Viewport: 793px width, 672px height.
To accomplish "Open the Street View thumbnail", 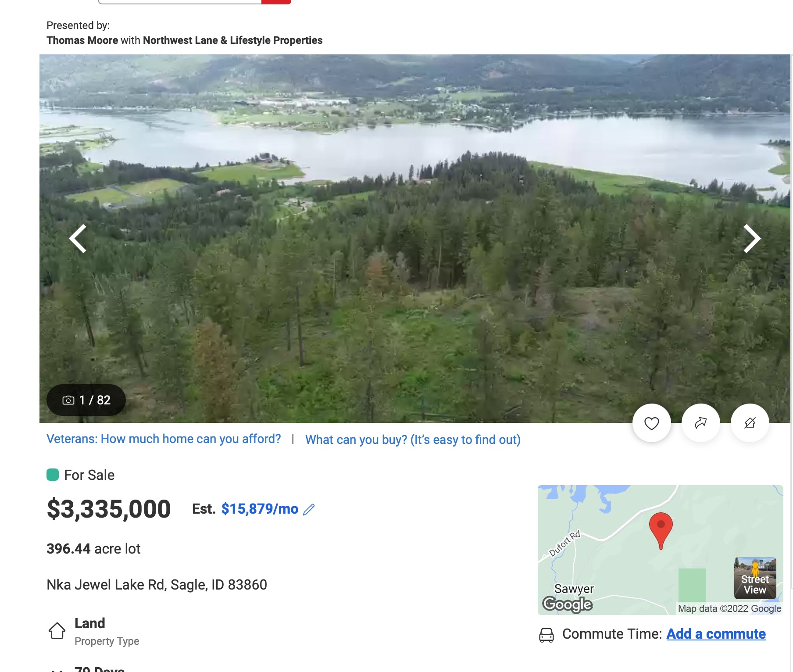I will [755, 578].
